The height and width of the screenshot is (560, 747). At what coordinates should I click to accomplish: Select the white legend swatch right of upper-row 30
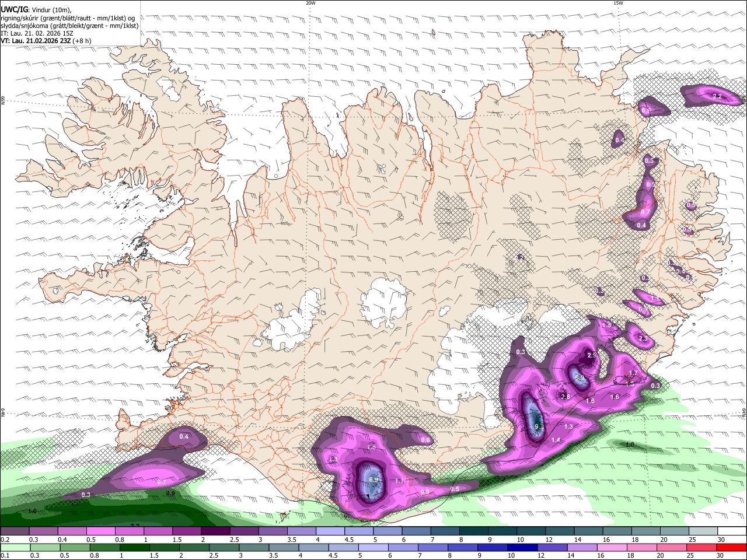tap(731, 531)
